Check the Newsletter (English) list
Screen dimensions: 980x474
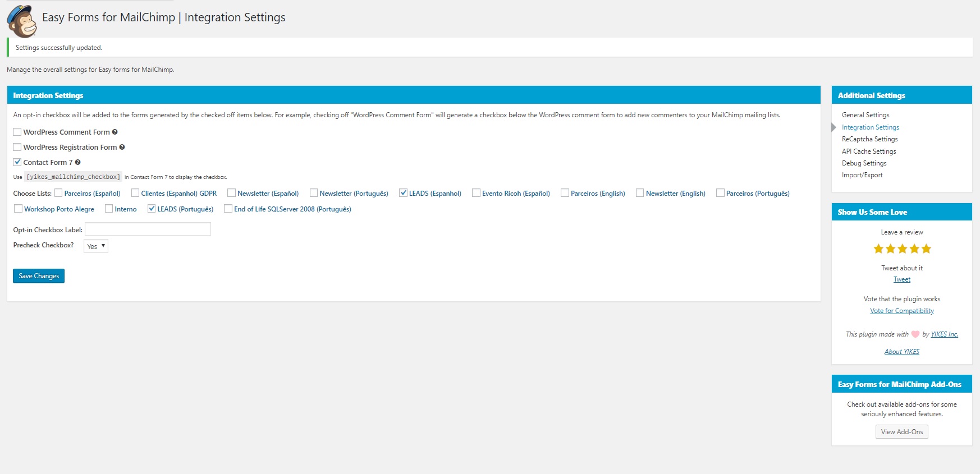640,193
